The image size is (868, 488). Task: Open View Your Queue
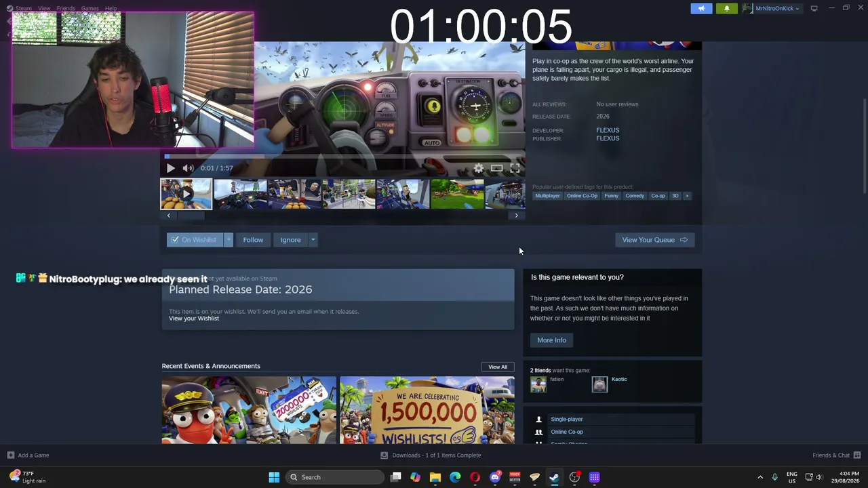tap(654, 240)
